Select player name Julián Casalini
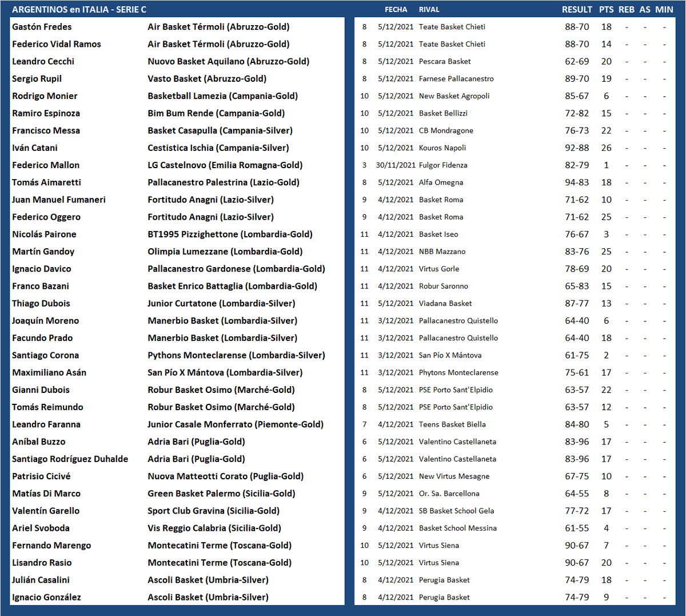Screen dimensions: 686x616 tap(41, 580)
